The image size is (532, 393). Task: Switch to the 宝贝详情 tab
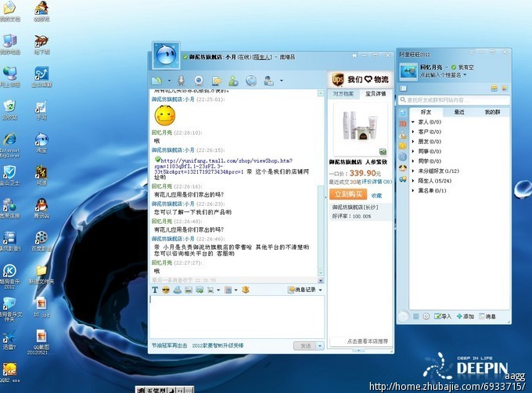click(x=376, y=94)
